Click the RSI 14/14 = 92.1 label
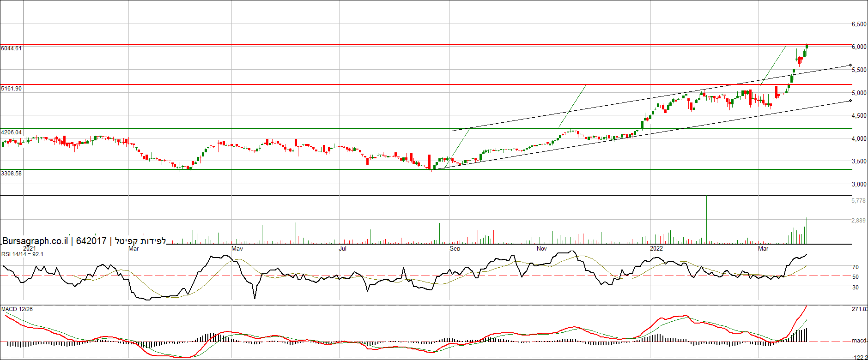Viewport: 868px width, 360px height. pos(22,254)
